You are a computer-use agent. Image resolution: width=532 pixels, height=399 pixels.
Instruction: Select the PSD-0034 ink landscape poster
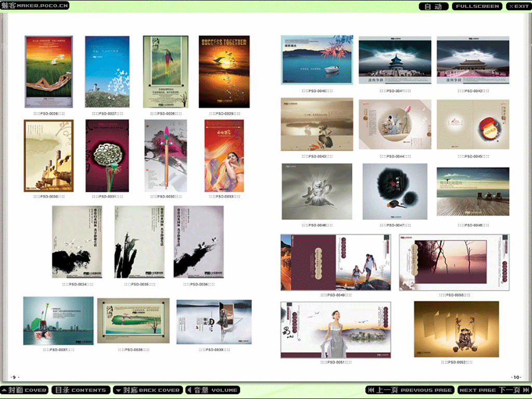[x=77, y=242]
